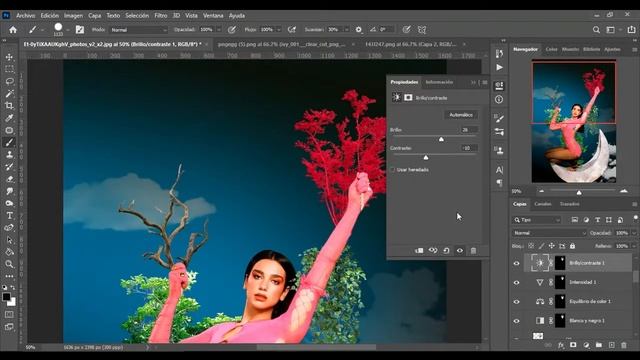Select the Move tool
The height and width of the screenshot is (360, 640).
(9, 57)
